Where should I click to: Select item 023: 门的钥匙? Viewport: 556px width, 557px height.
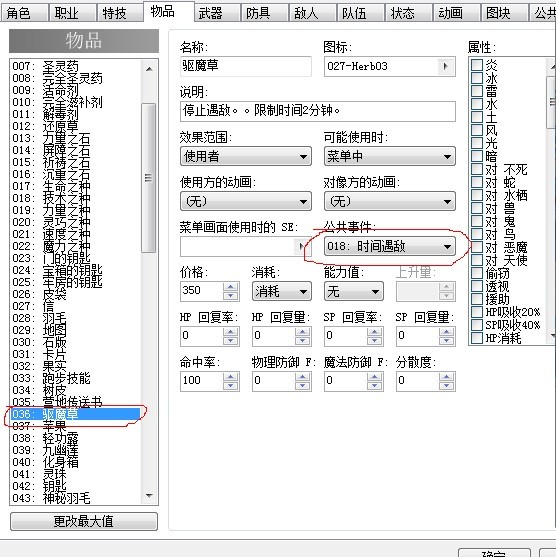(75, 258)
